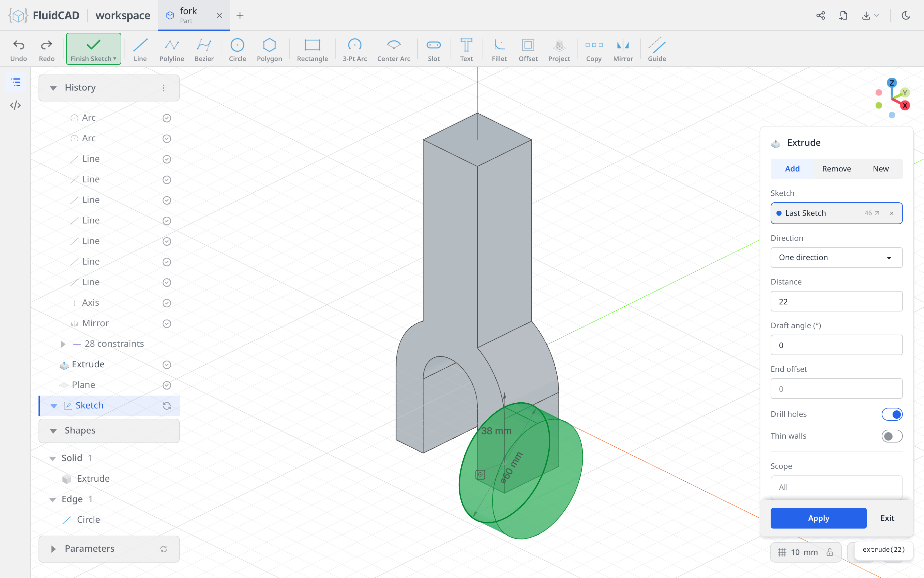Image resolution: width=924 pixels, height=578 pixels.
Task: Click the status check beside Axis
Action: tap(167, 303)
